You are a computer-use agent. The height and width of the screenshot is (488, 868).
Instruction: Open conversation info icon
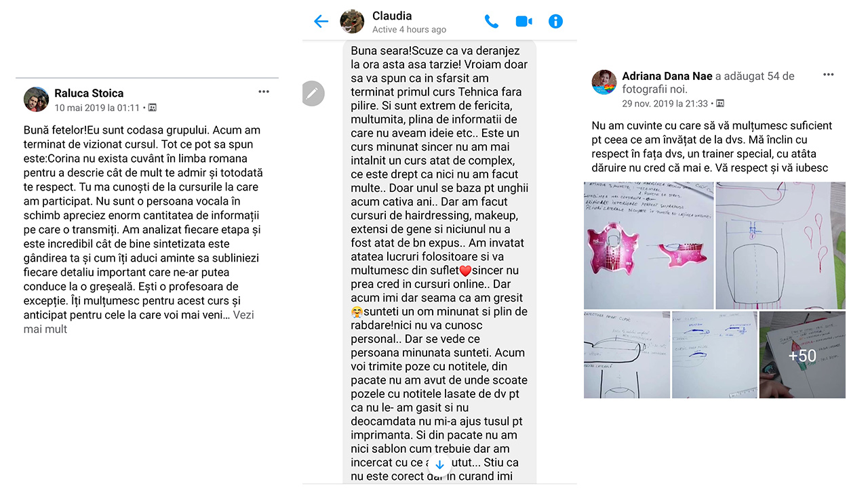pyautogui.click(x=555, y=22)
